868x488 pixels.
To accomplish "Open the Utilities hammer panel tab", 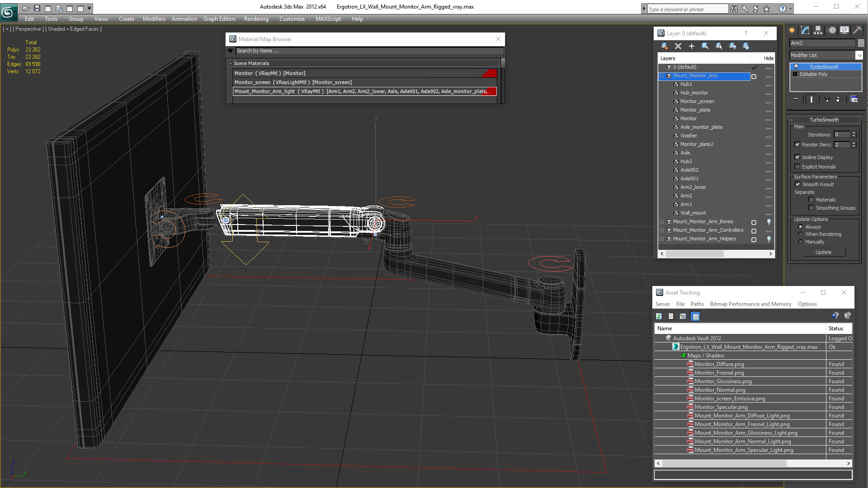I will click(x=857, y=30).
